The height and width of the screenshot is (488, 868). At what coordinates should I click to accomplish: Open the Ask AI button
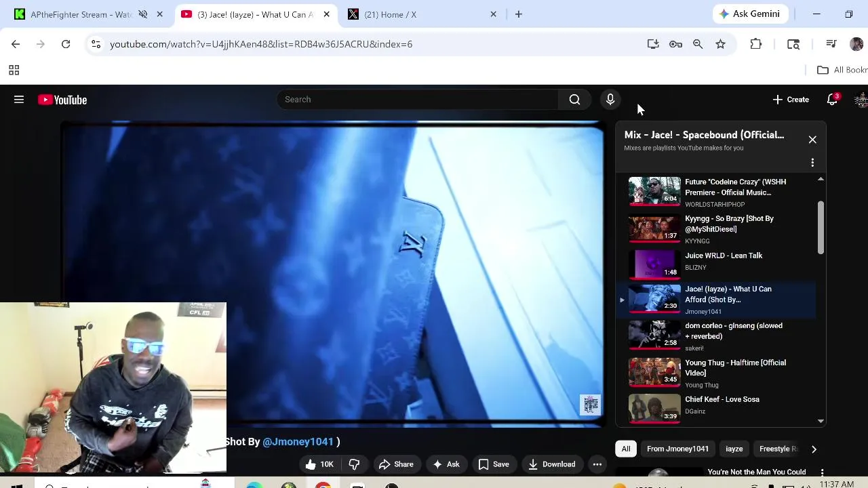(446, 464)
